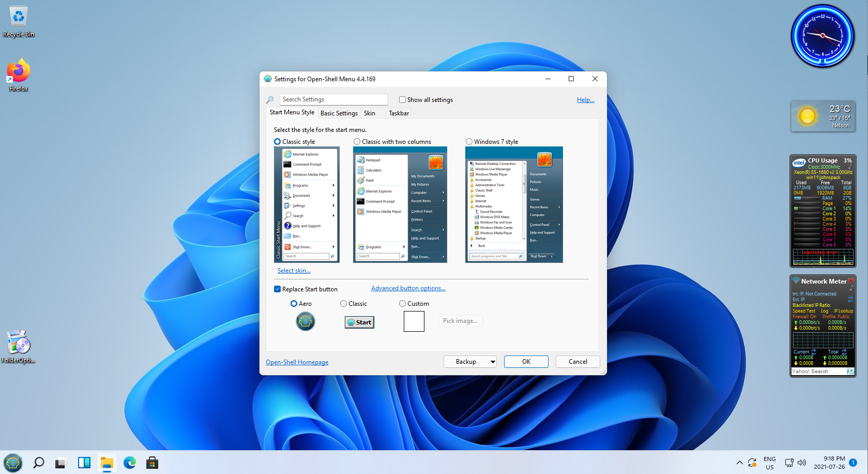The height and width of the screenshot is (474, 868).
Task: Open the Recycle Bin desktop icon
Action: pyautogui.click(x=19, y=22)
